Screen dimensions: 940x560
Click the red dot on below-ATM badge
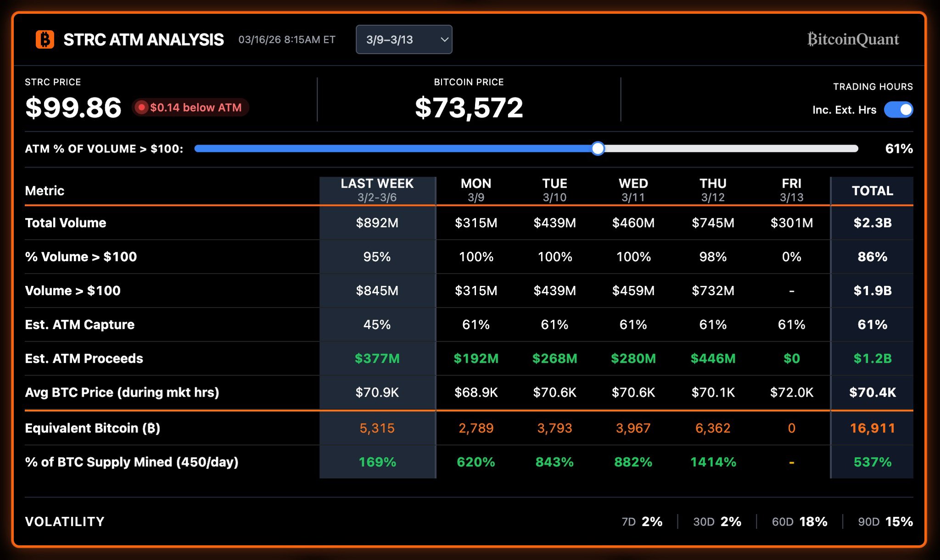pos(142,108)
